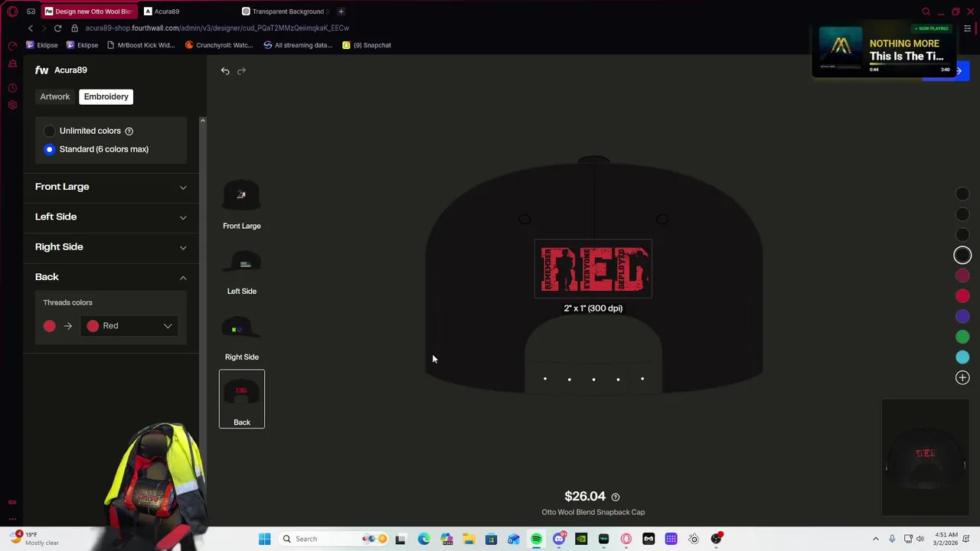Select Standard (6 colors max) option
This screenshot has width=980, height=551.
pyautogui.click(x=50, y=149)
